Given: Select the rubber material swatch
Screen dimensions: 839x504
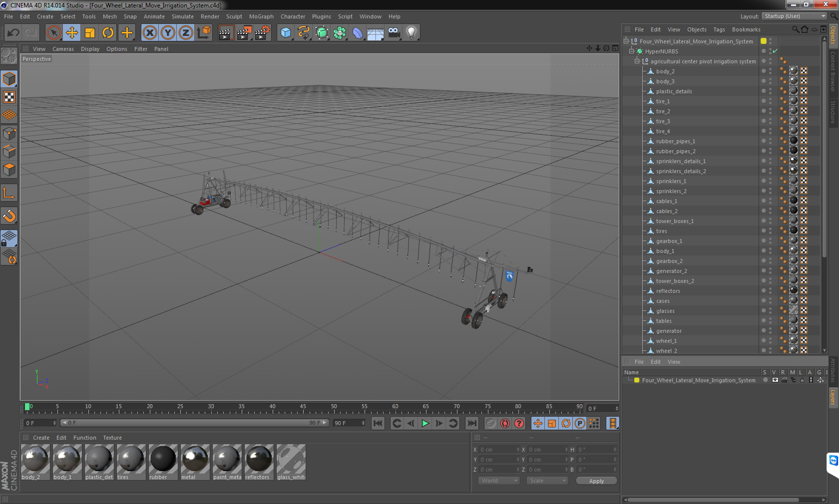Looking at the screenshot, I should (x=163, y=462).
